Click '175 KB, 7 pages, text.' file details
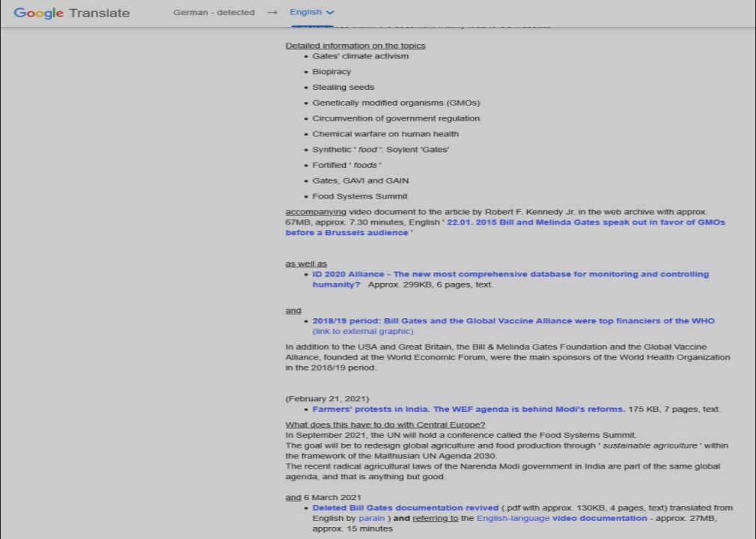This screenshot has height=539, width=756. point(674,409)
